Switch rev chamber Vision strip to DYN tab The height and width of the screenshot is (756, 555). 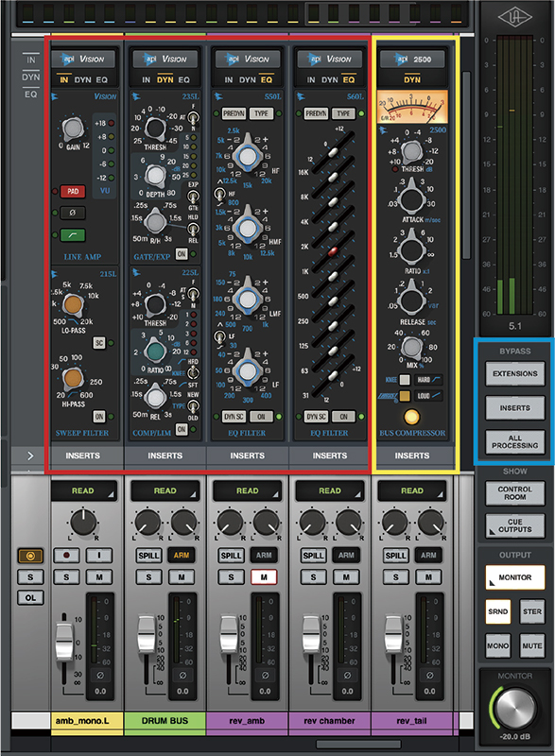(330, 80)
